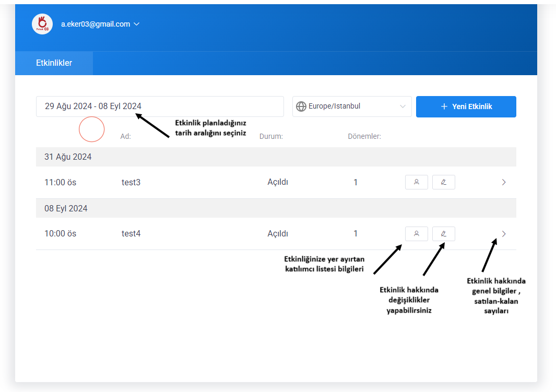This screenshot has height=392, width=556.
Task: Open the test3 event name
Action: 131,182
